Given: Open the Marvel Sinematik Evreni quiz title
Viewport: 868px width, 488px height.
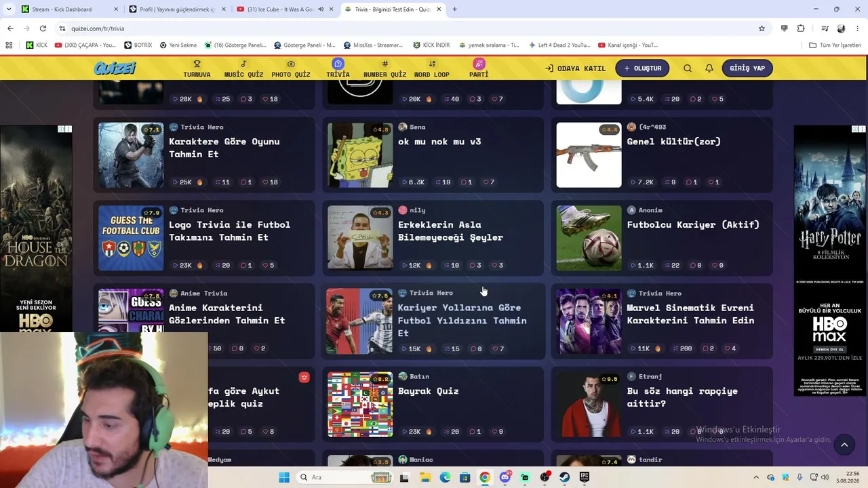Looking at the screenshot, I should (x=690, y=314).
